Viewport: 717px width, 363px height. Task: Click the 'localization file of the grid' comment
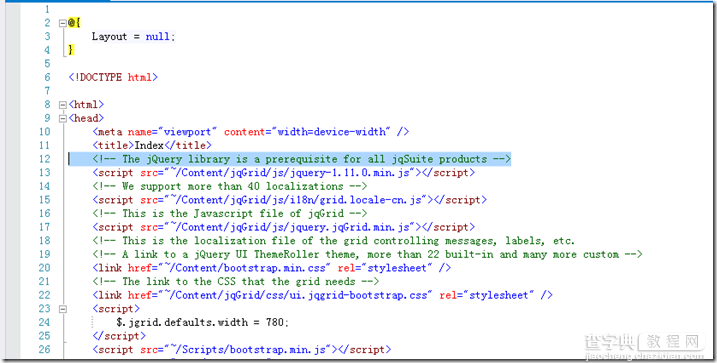(x=333, y=241)
